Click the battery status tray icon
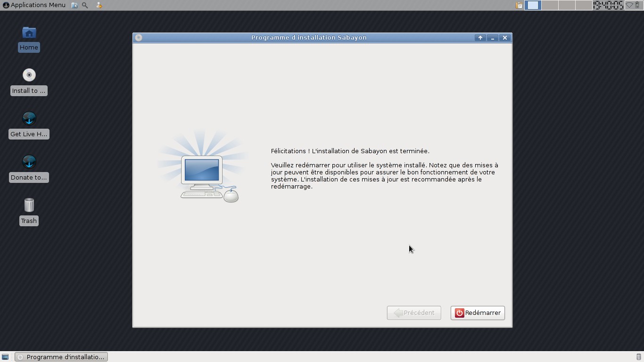The width and height of the screenshot is (644, 362). 637,5
